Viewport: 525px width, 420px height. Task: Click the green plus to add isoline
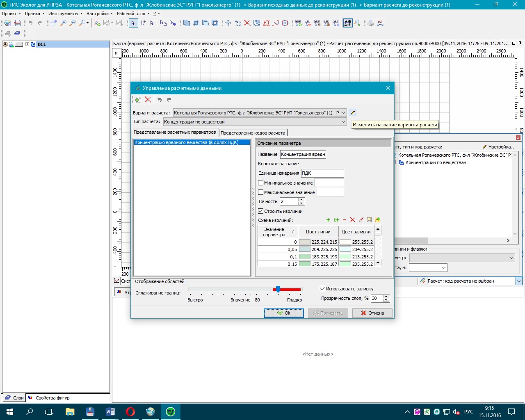(x=328, y=220)
